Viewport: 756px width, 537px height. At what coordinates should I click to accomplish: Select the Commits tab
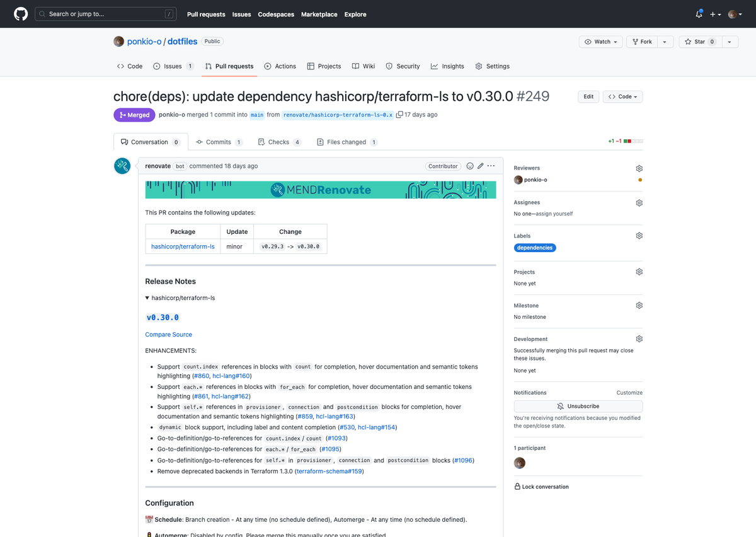[x=219, y=142]
